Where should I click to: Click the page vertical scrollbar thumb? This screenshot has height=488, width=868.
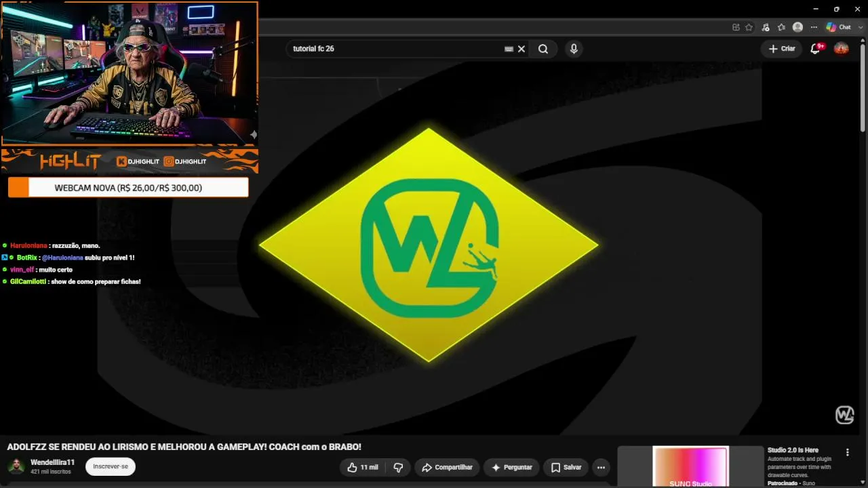coord(863,88)
